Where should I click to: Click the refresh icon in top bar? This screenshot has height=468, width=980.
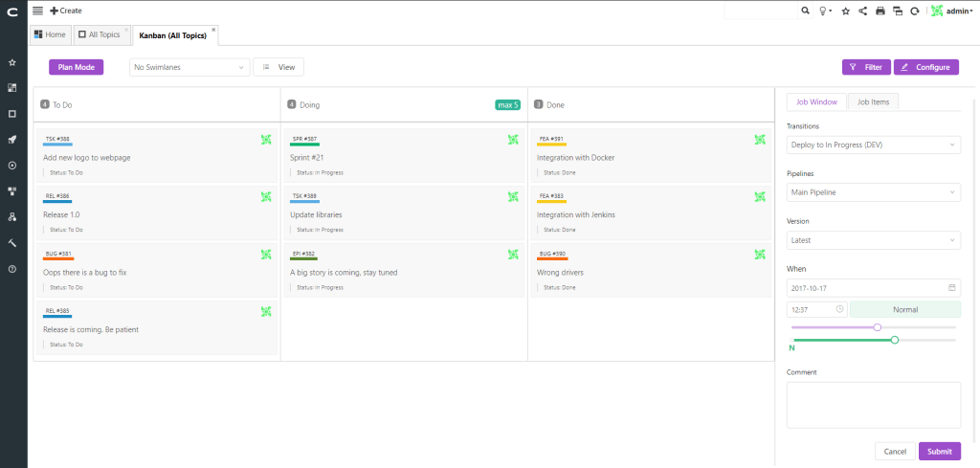915,11
